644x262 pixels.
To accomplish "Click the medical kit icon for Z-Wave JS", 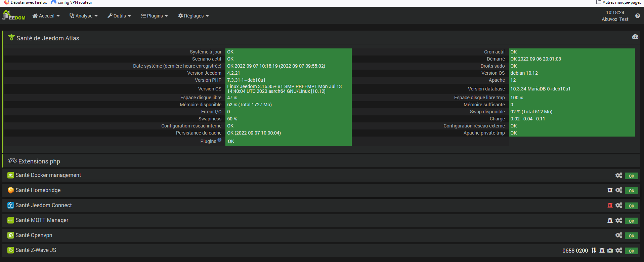I will click(610, 250).
